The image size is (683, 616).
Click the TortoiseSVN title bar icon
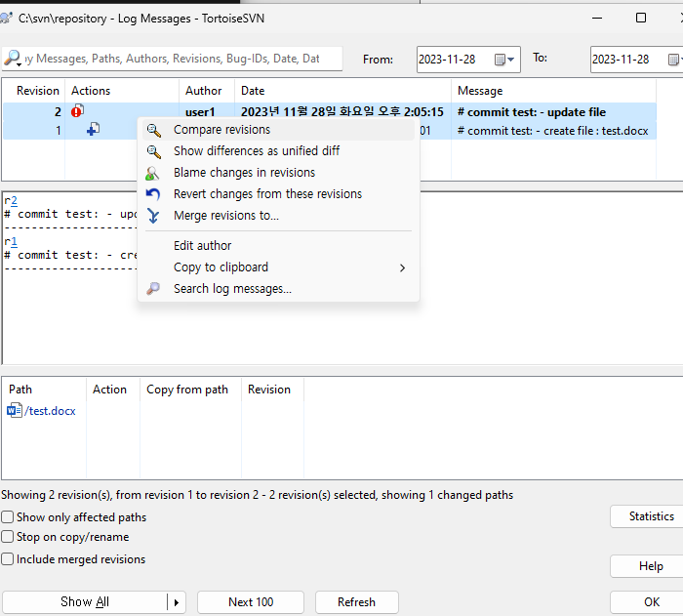click(x=6, y=18)
